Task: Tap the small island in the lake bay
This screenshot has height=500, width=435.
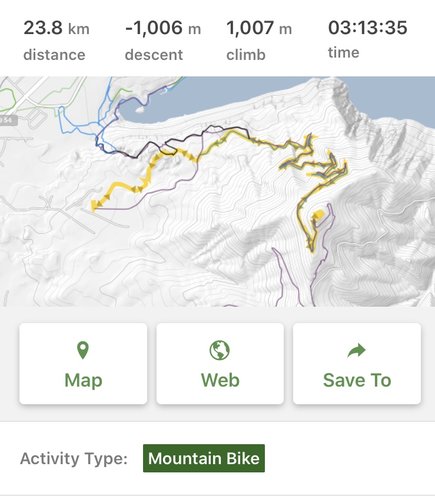Action: (139, 109)
